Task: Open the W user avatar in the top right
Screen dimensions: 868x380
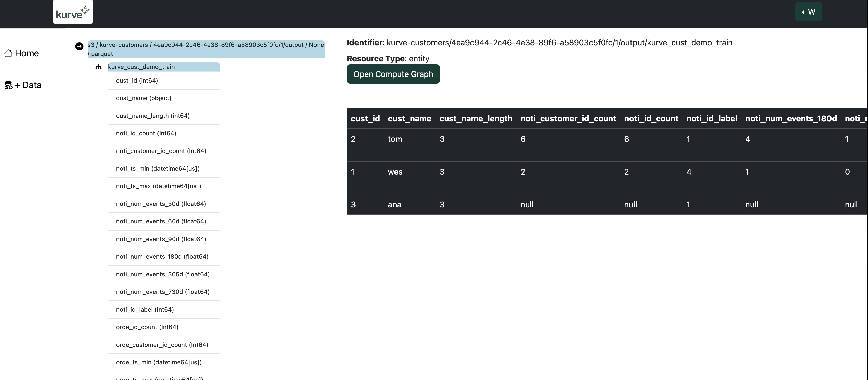Action: (812, 12)
